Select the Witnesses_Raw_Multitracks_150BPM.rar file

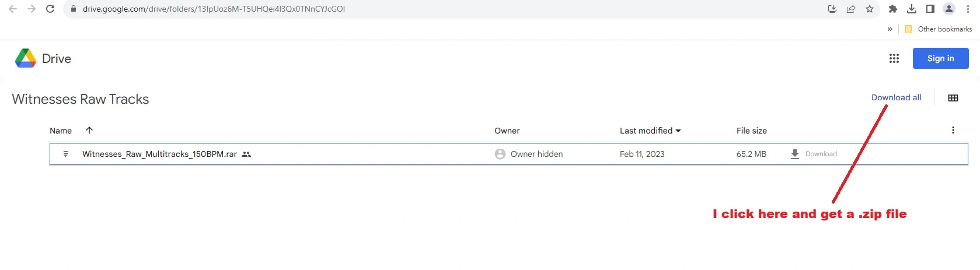[x=159, y=154]
